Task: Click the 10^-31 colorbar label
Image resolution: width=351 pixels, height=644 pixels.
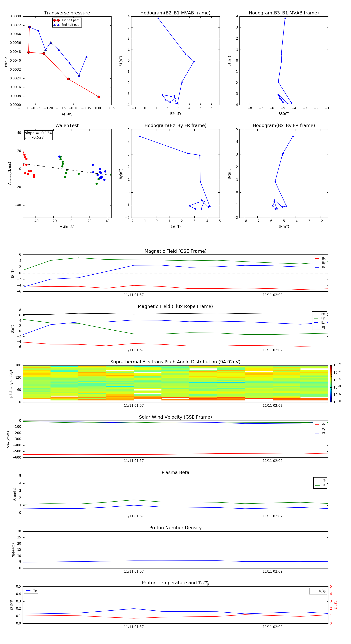Action: coord(337,402)
